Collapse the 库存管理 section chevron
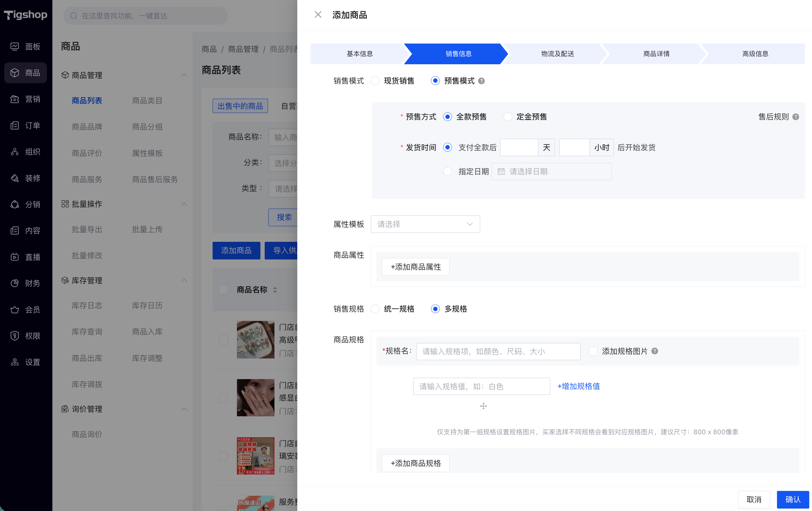The image size is (812, 511). [x=184, y=280]
